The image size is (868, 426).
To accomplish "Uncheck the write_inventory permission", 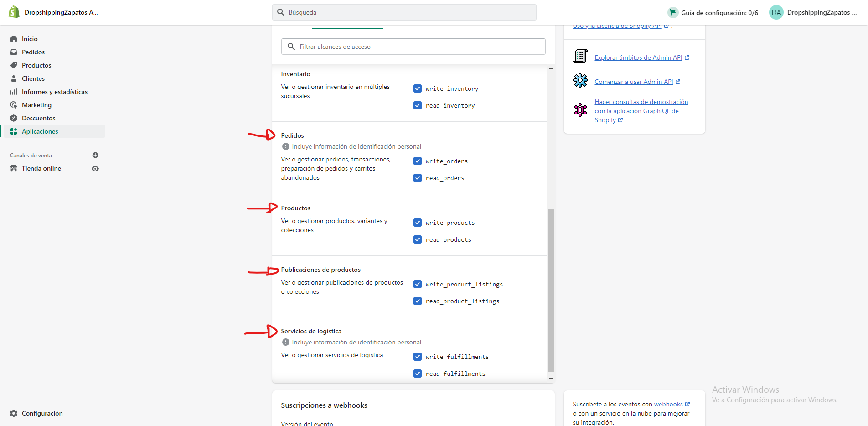I will (x=418, y=88).
